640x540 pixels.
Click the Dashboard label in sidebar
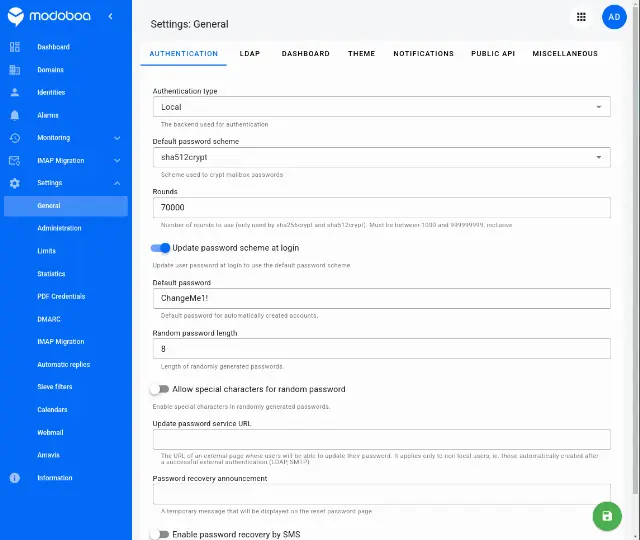click(53, 47)
